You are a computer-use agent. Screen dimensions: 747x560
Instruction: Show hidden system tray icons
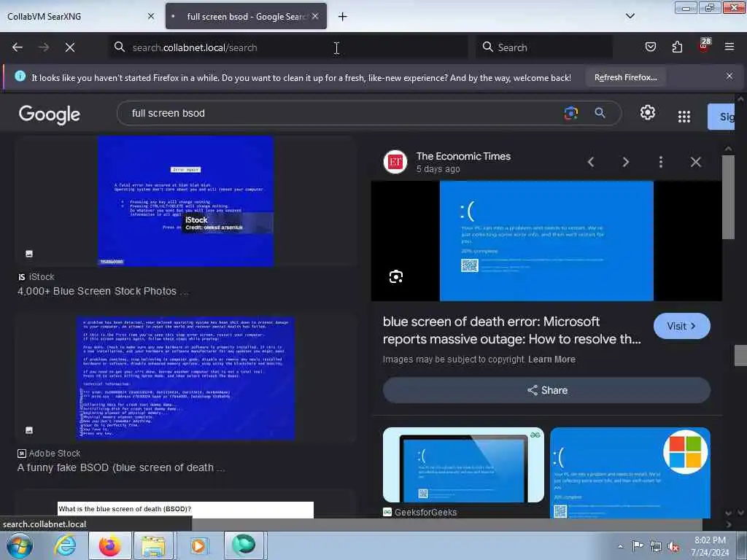click(620, 546)
